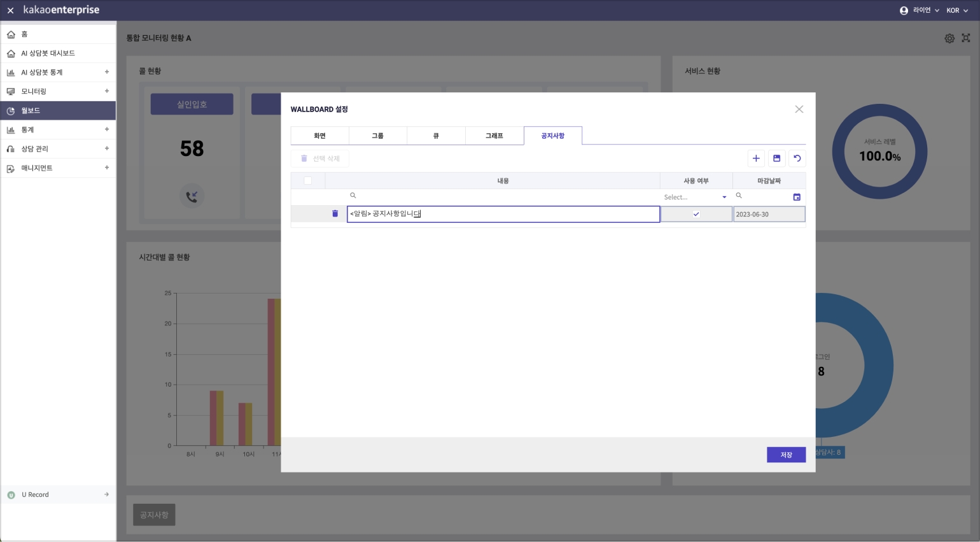
Task: Uncheck the 사용 여부 checkbox in the row
Action: pos(696,215)
